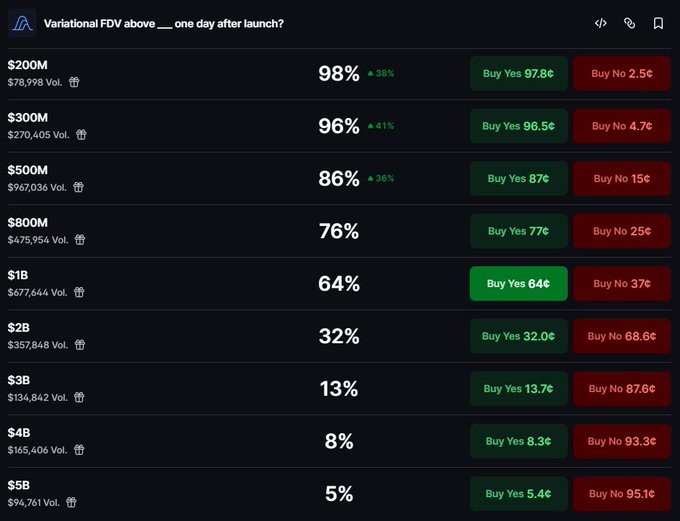Image resolution: width=680 pixels, height=521 pixels.
Task: Click rewards gift icon on $200M row
Action: tap(74, 82)
